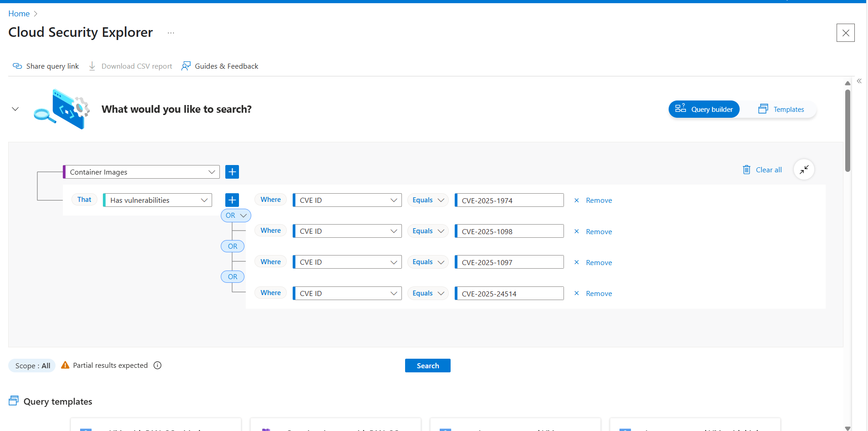Image resolution: width=868 pixels, height=431 pixels.
Task: Open the ellipsis menu beside Cloud Security Explorer
Action: pyautogui.click(x=171, y=33)
